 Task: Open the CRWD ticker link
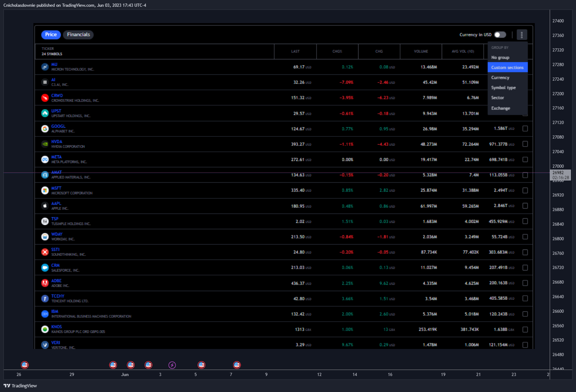click(x=57, y=96)
